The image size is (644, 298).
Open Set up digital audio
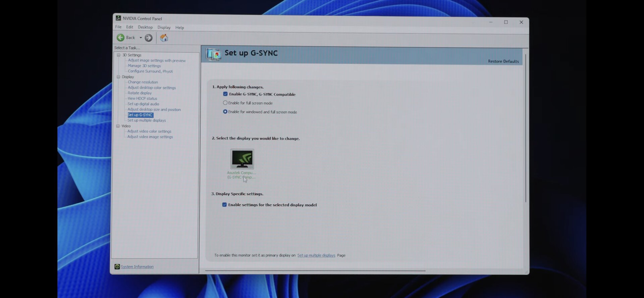click(143, 104)
